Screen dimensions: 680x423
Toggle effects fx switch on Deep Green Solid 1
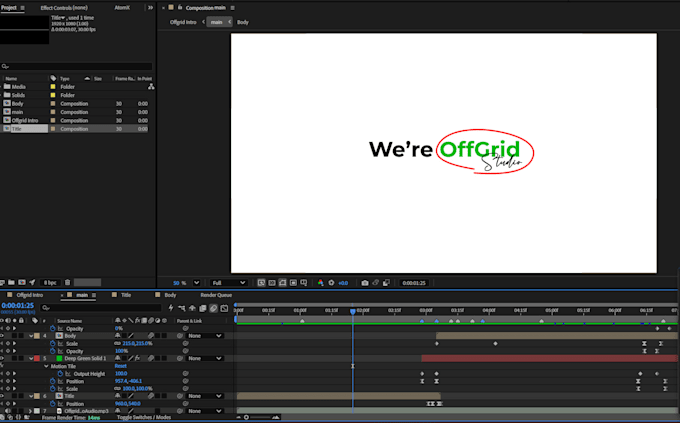[137, 358]
